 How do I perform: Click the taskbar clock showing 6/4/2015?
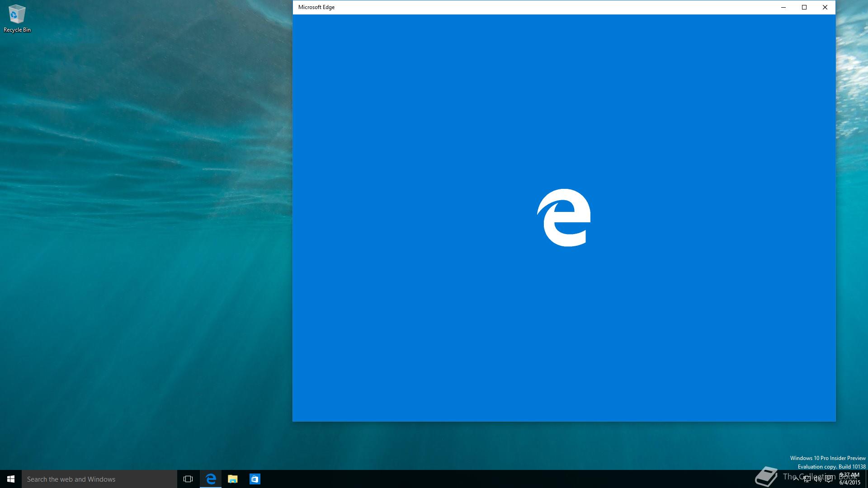tap(849, 479)
